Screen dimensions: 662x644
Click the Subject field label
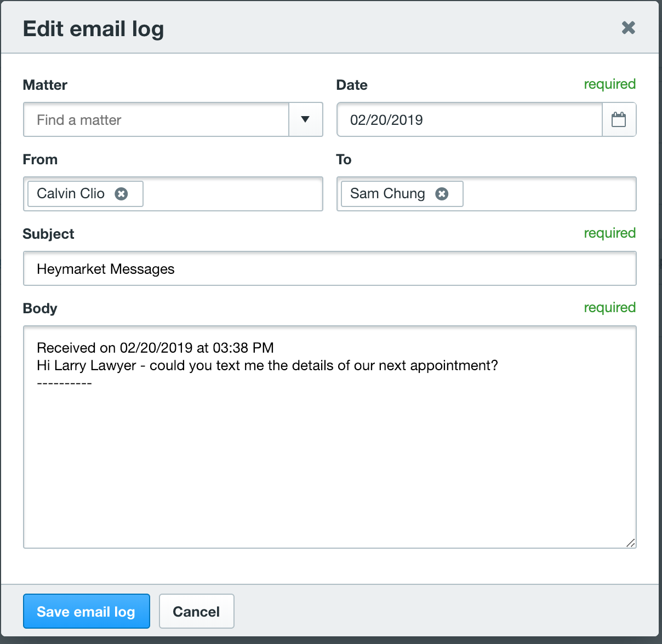click(48, 234)
